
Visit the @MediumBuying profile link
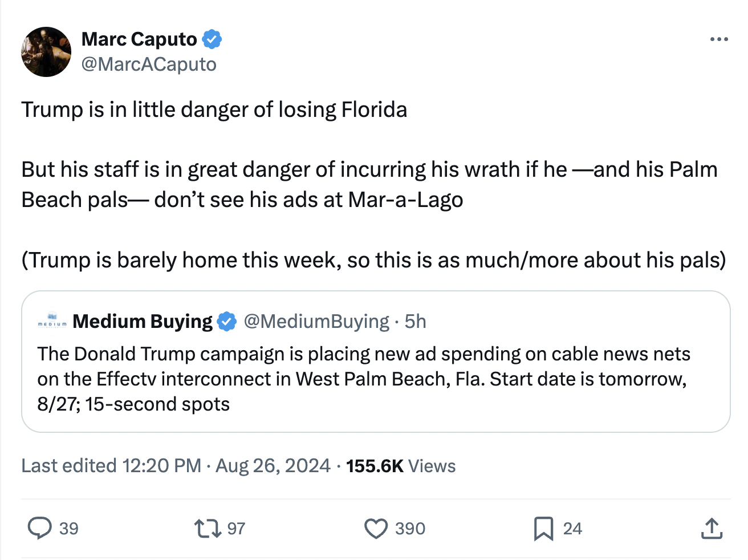[x=319, y=321]
